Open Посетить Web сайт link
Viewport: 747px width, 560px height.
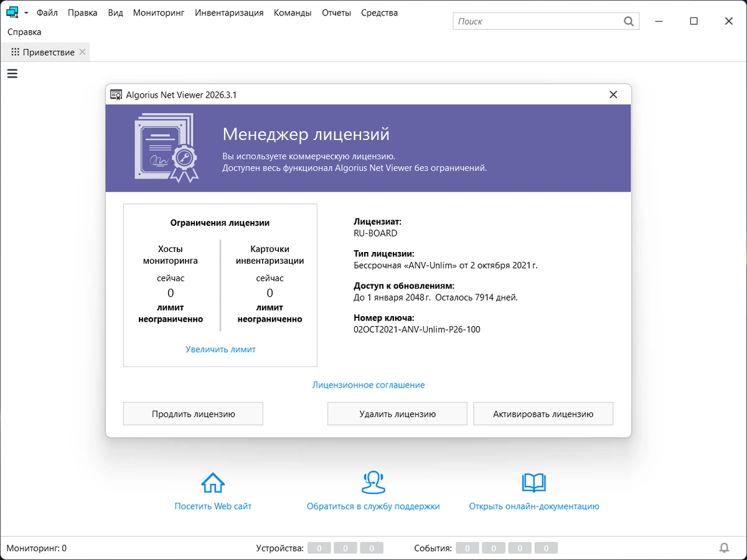pos(213,506)
